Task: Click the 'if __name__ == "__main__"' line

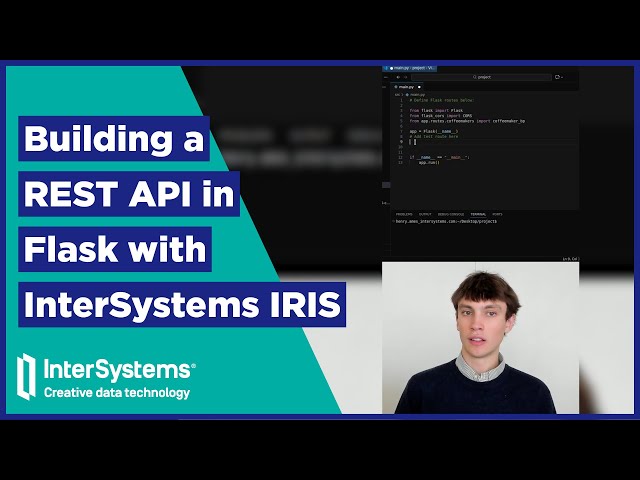Action: [x=440, y=157]
